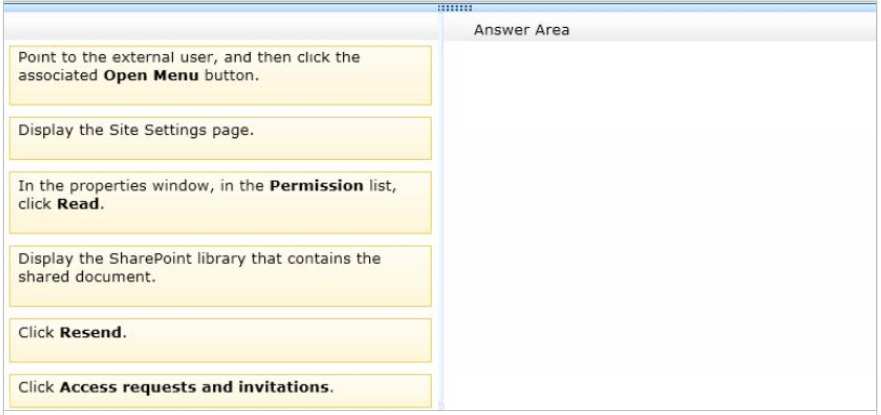Click the bold 'Resend' word
This screenshot has width=881, height=415.
[90, 332]
